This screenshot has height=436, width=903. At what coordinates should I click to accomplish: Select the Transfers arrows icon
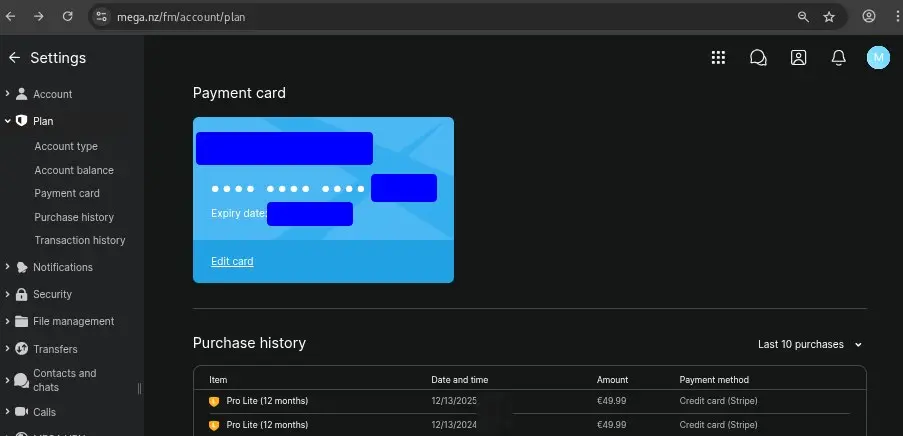tap(21, 348)
